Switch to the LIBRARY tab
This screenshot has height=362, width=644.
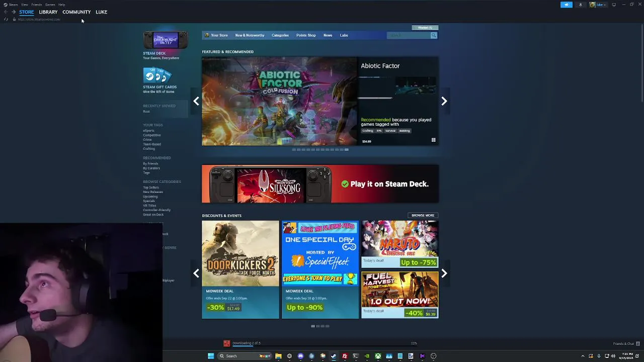[48, 12]
